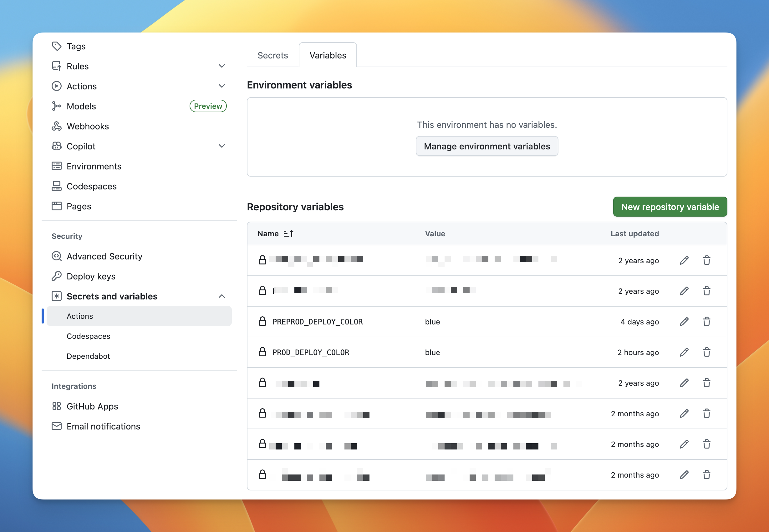Open Advanced Security settings

104,256
